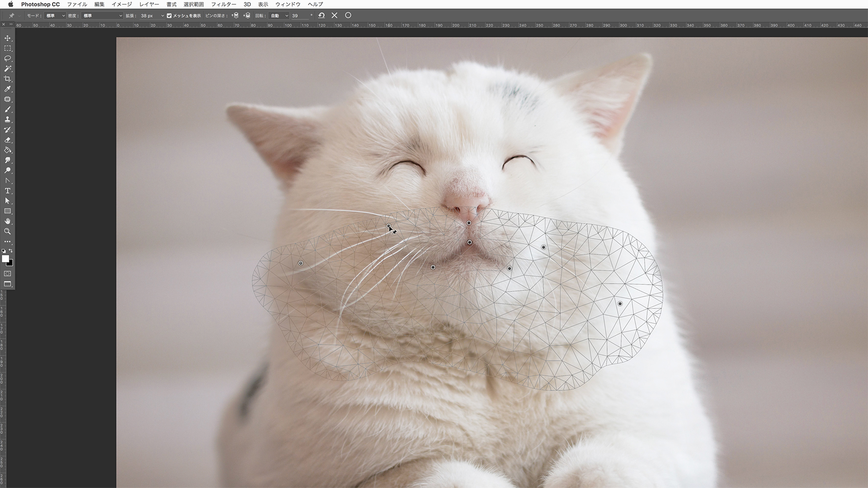
Task: Select the Rectangular Marquee tool
Action: pos(8,48)
